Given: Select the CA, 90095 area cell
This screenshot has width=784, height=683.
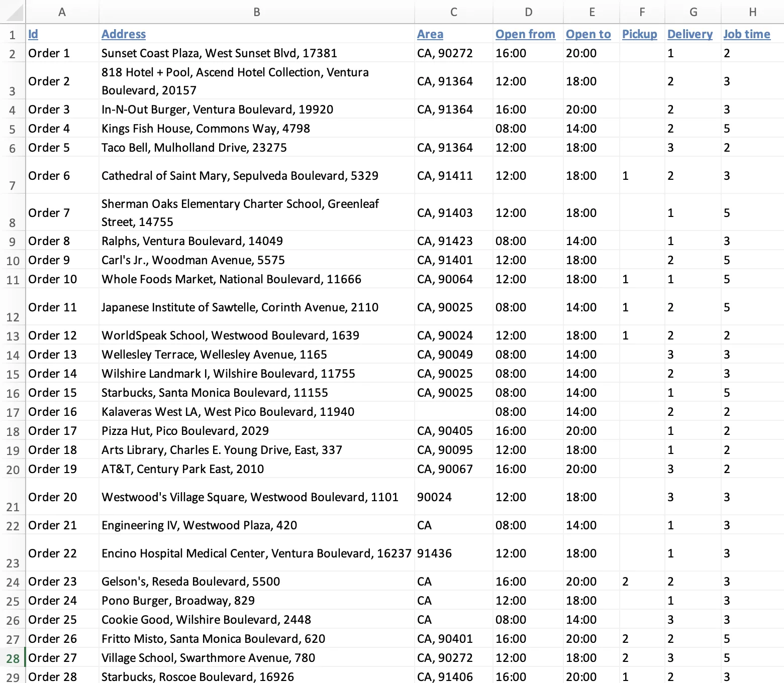Looking at the screenshot, I should tap(453, 450).
